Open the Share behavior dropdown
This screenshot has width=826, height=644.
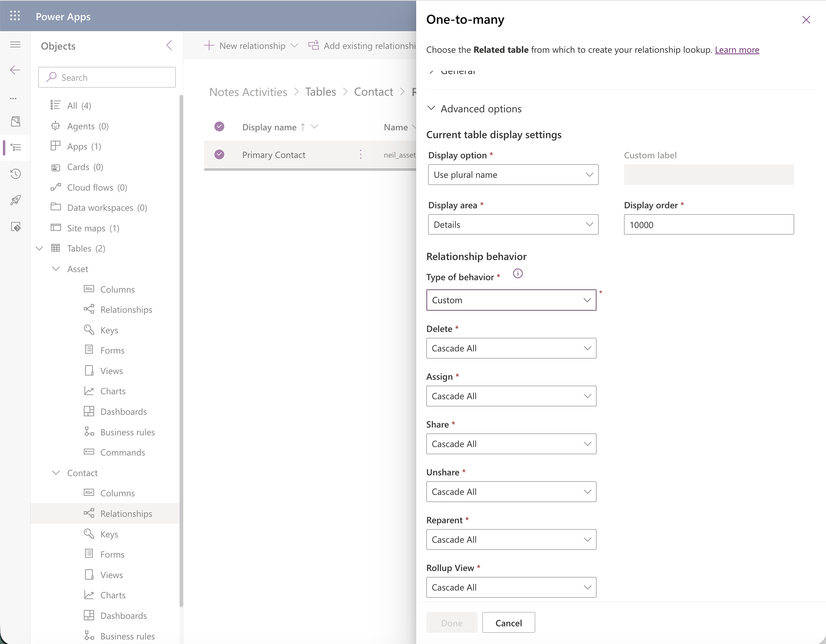pos(511,444)
